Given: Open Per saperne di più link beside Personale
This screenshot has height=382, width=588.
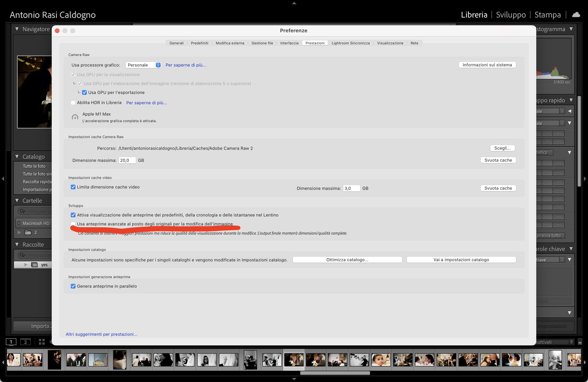Looking at the screenshot, I should (186, 65).
